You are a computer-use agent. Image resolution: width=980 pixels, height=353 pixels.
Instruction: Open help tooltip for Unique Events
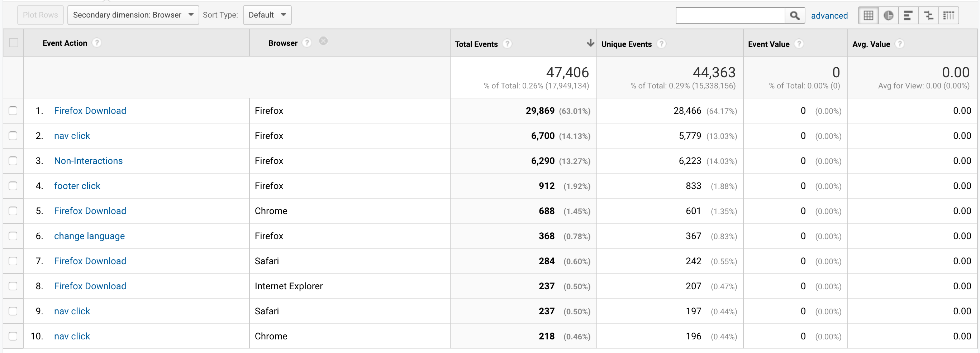tap(662, 44)
